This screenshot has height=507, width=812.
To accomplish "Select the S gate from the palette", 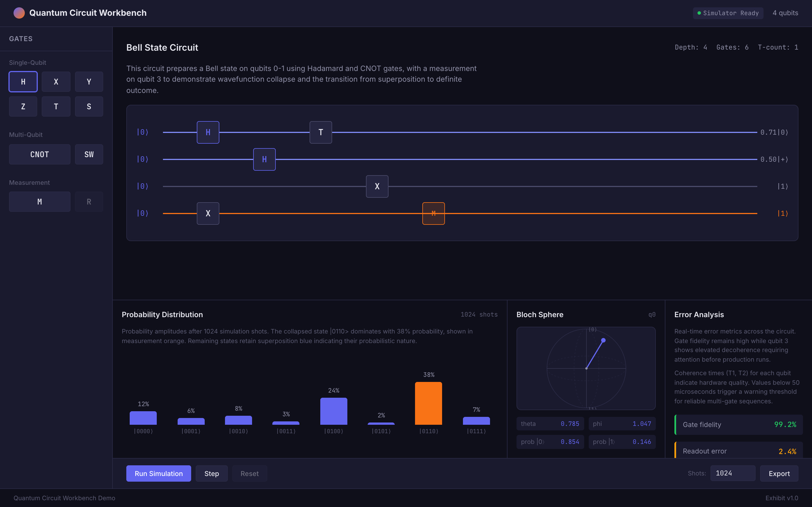I will coord(89,106).
